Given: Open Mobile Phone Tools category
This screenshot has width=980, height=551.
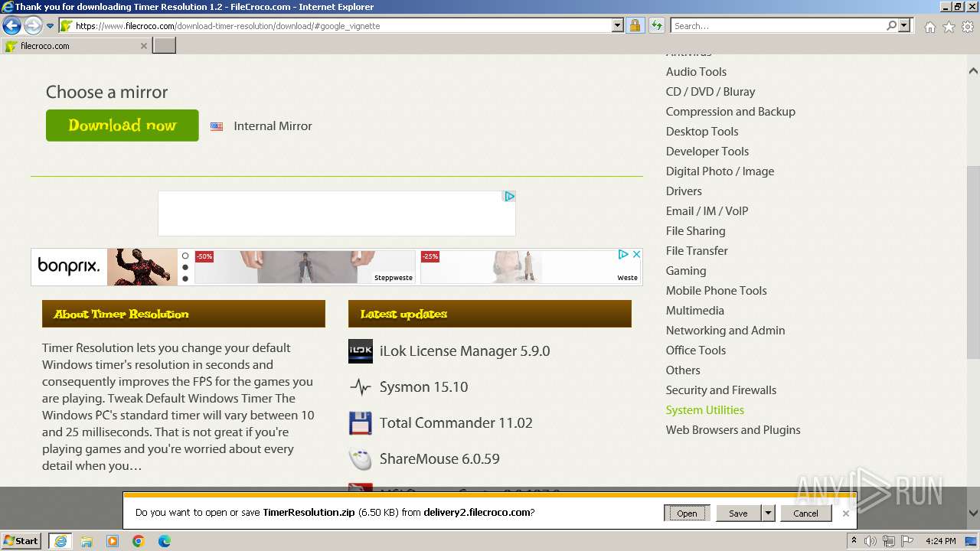Looking at the screenshot, I should (716, 291).
